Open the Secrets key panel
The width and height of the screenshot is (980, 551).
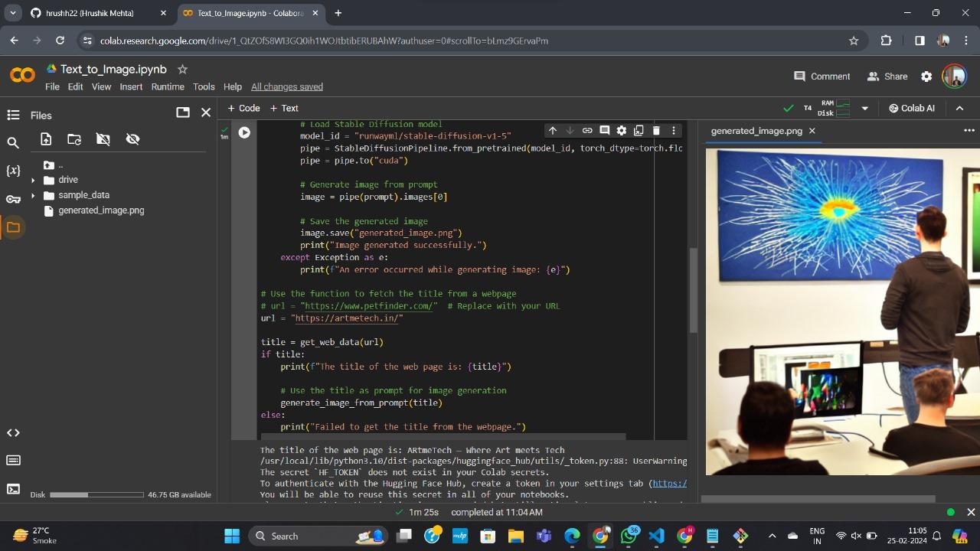[13, 199]
